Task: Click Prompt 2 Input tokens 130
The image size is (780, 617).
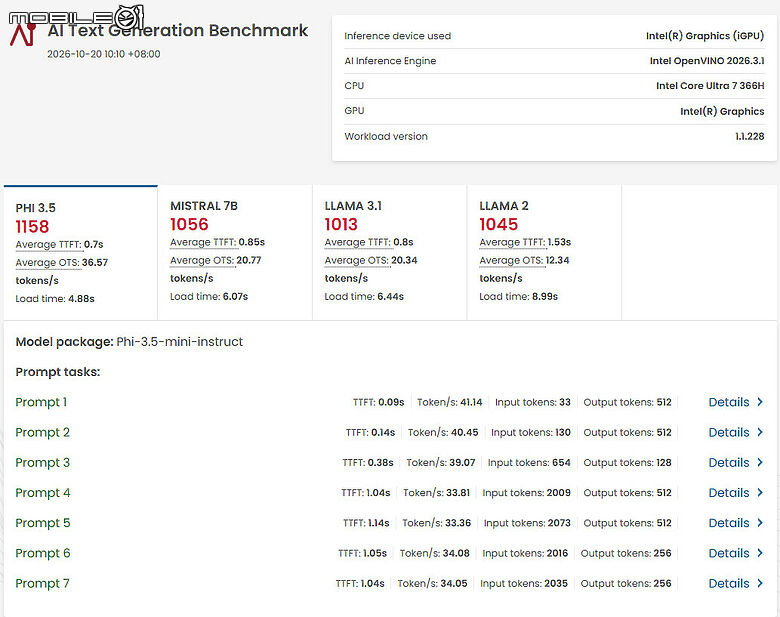Action: coord(531,432)
